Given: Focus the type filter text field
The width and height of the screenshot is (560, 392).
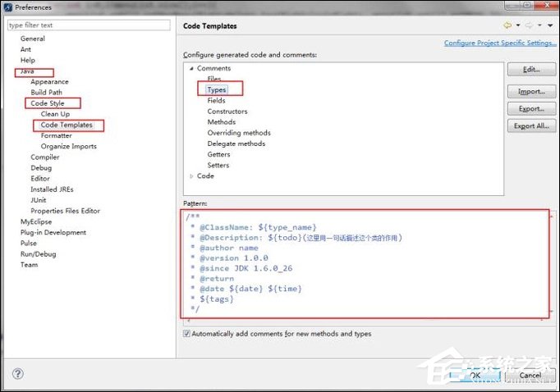Looking at the screenshot, I should click(x=89, y=25).
